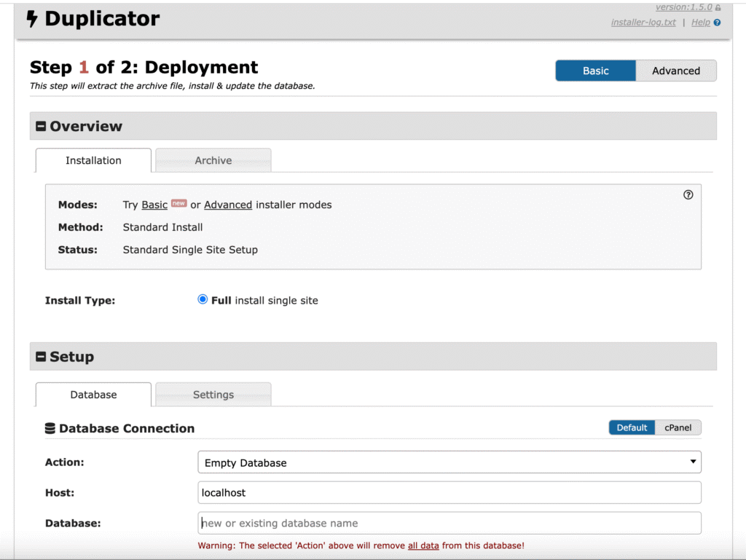Viewport: 746px width, 560px height.
Task: Switch to Advanced installer mode toggle
Action: [676, 71]
